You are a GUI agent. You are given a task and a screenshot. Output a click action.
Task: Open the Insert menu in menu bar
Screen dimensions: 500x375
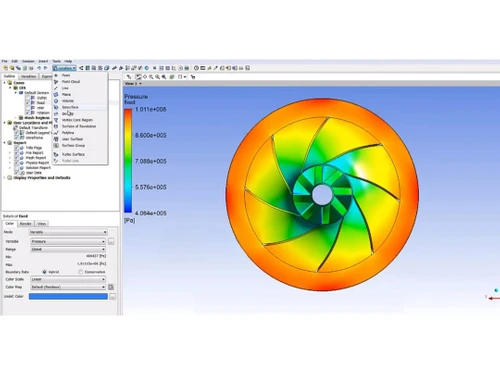pyautogui.click(x=43, y=61)
